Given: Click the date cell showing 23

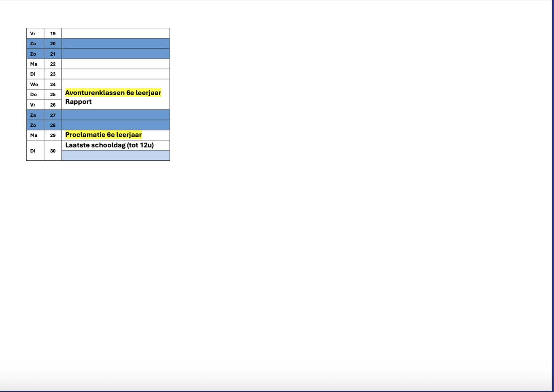Looking at the screenshot, I should point(53,74).
